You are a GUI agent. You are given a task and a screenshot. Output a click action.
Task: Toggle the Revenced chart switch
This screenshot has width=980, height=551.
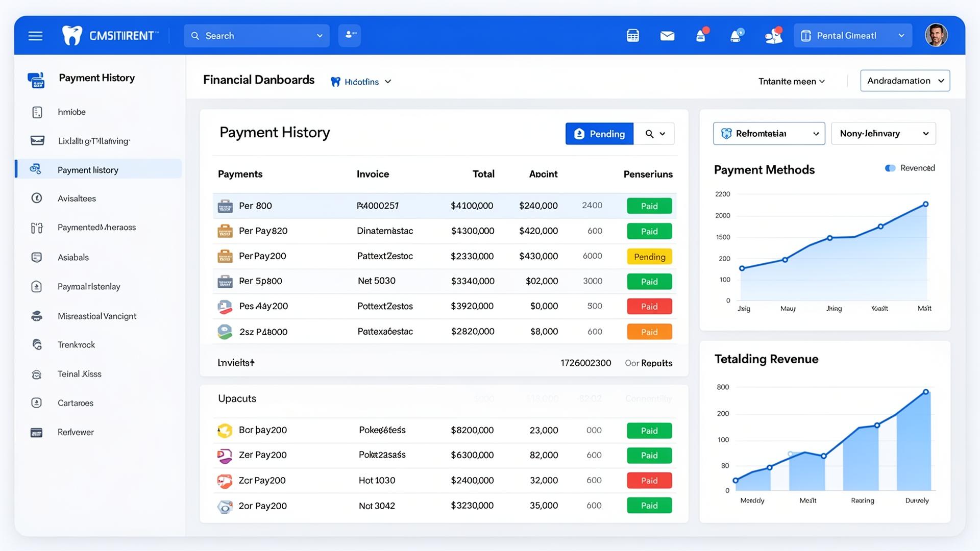point(890,168)
